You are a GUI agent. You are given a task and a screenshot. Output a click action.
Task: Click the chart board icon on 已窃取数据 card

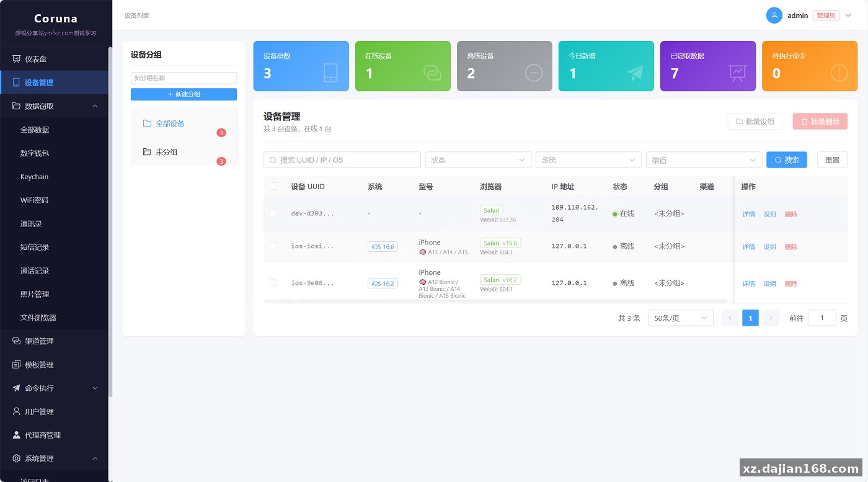pos(737,73)
